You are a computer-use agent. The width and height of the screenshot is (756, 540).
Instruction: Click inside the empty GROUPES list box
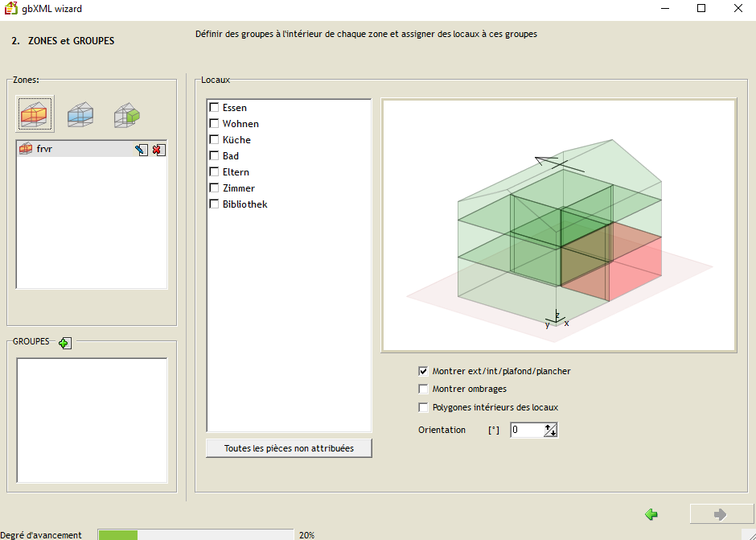[92, 420]
